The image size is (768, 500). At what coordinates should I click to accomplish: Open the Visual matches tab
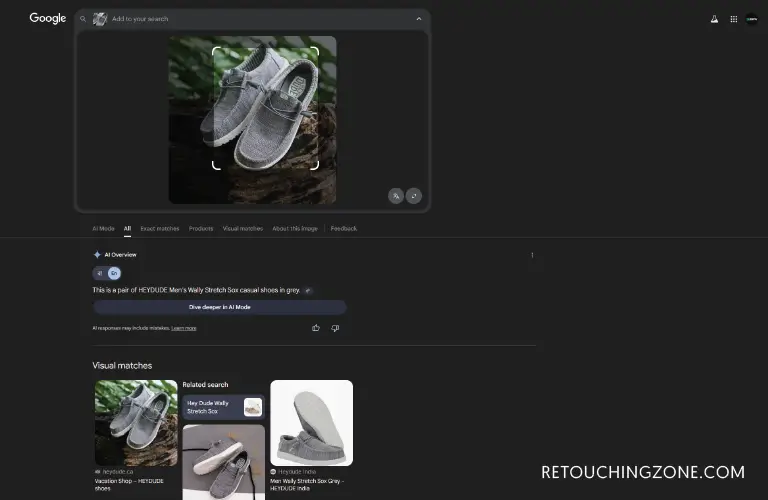tap(243, 229)
